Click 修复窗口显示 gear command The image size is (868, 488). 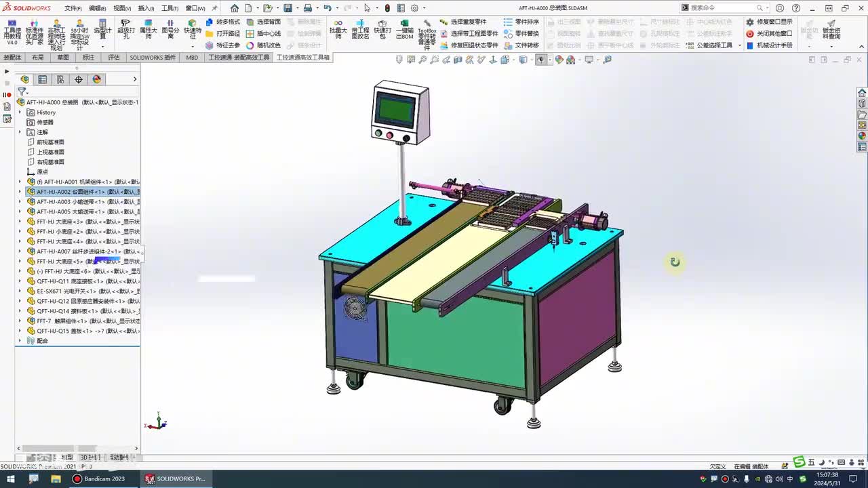[x=769, y=22]
